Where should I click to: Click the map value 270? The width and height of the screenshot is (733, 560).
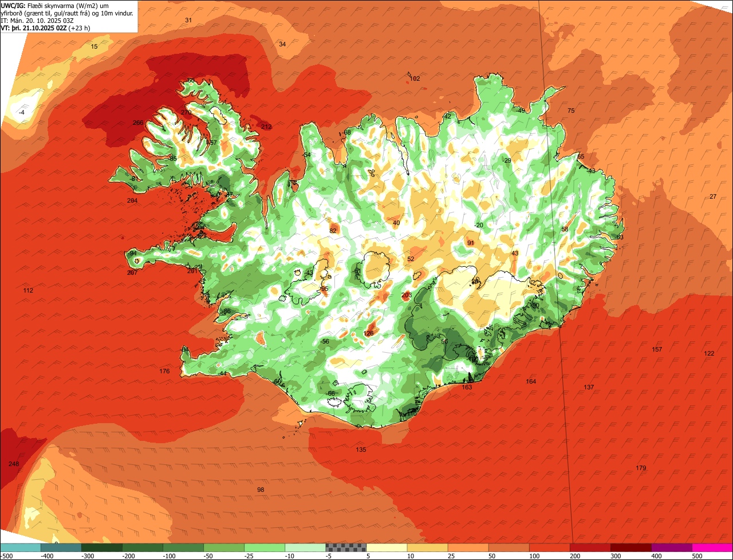pyautogui.click(x=186, y=112)
